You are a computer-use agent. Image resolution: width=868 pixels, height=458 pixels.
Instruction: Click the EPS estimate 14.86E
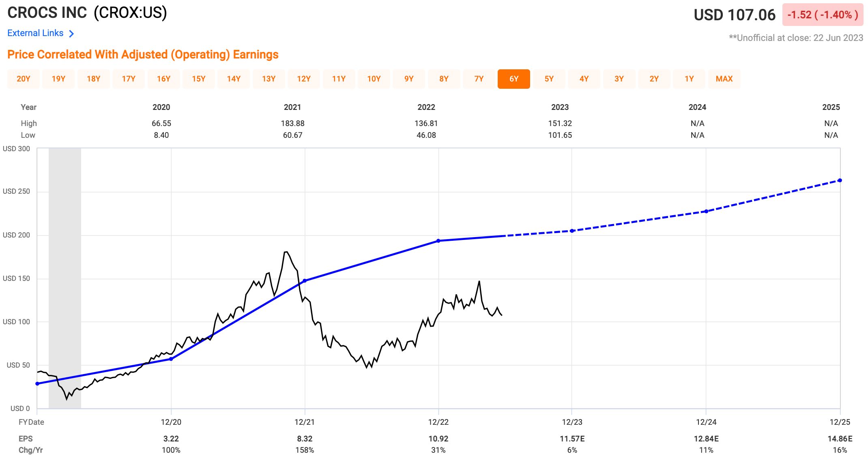coord(840,439)
